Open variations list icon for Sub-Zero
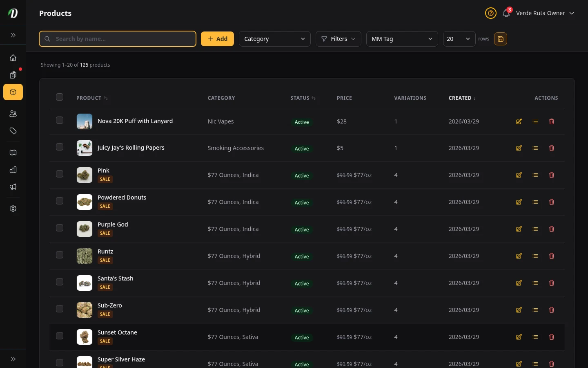 535,310
